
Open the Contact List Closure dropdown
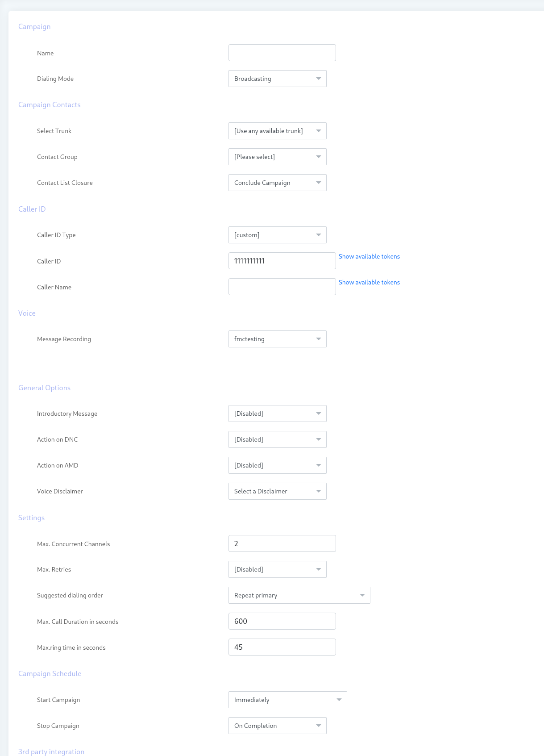tap(278, 183)
